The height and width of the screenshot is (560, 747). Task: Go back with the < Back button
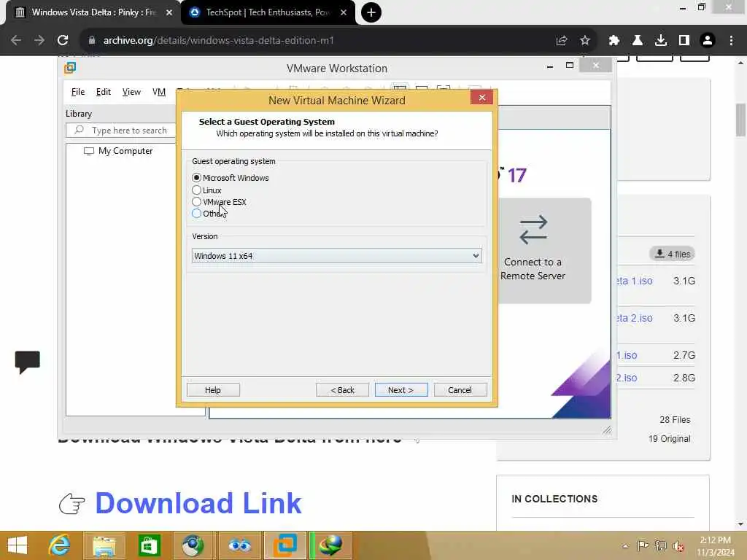click(x=342, y=390)
